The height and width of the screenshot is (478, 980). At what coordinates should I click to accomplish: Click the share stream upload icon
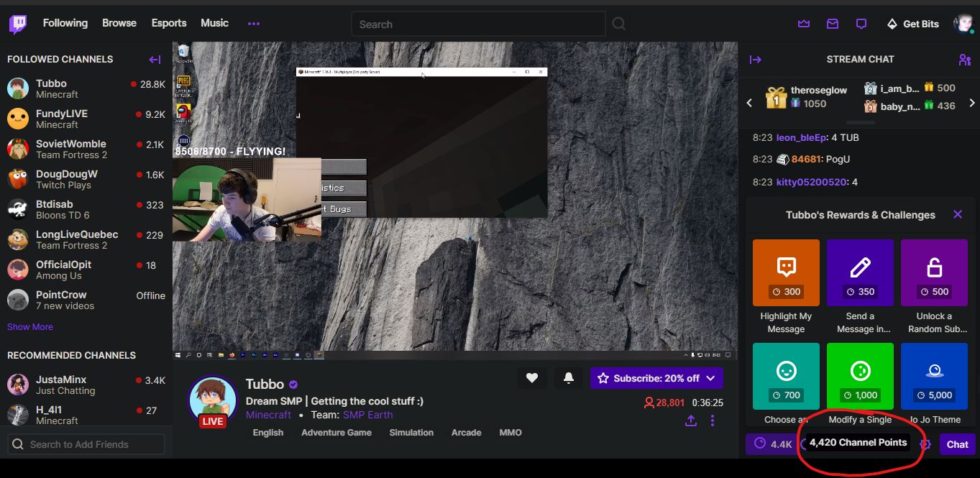[x=691, y=420]
